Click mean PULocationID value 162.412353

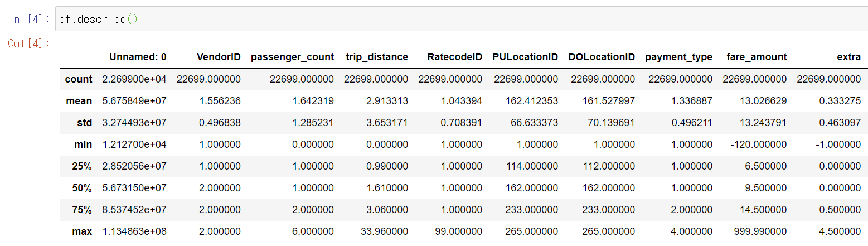pyautogui.click(x=533, y=101)
